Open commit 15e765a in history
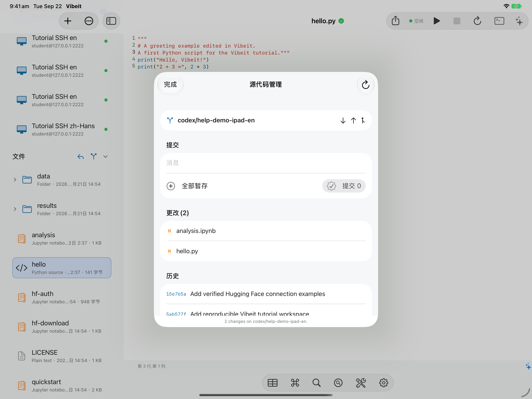The image size is (532, 399). [266, 294]
